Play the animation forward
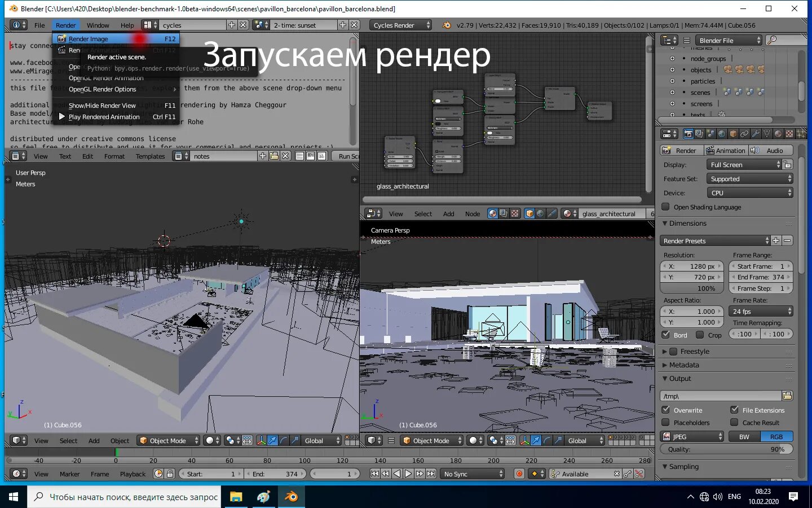 tap(408, 474)
